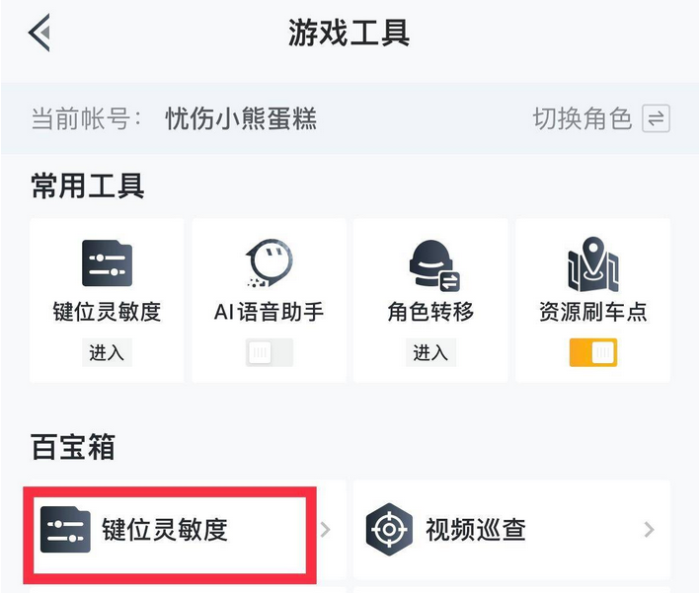Tap the back arrow icon
This screenshot has width=700, height=593.
[x=39, y=34]
